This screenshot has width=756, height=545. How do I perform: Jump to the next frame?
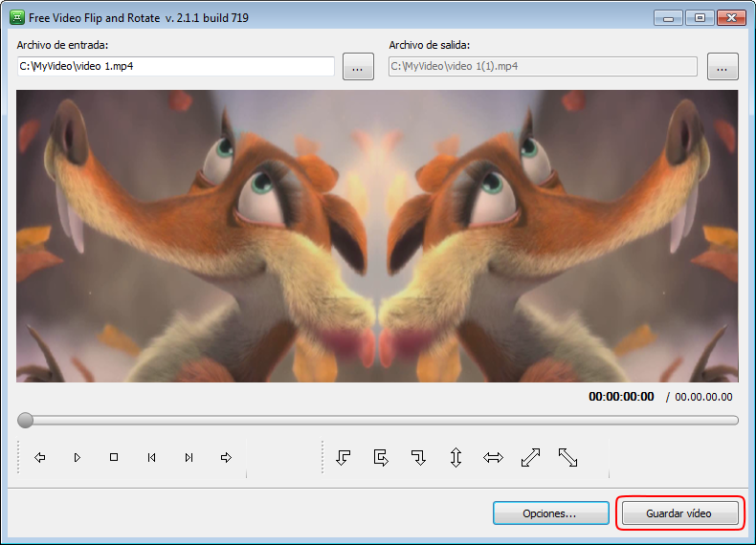189,458
